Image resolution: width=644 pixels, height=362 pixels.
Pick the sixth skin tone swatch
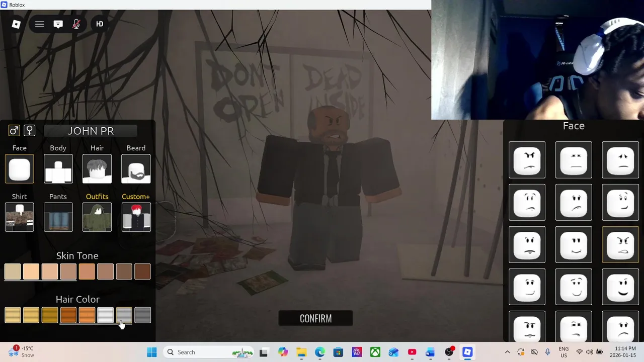click(106, 271)
